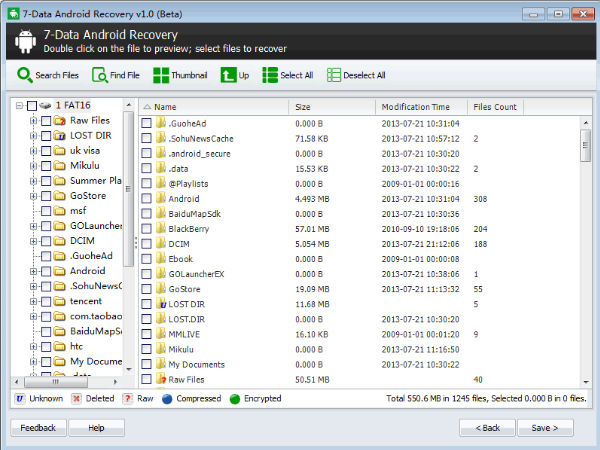The width and height of the screenshot is (600, 450).
Task: Sort by Size column header
Action: click(x=332, y=107)
